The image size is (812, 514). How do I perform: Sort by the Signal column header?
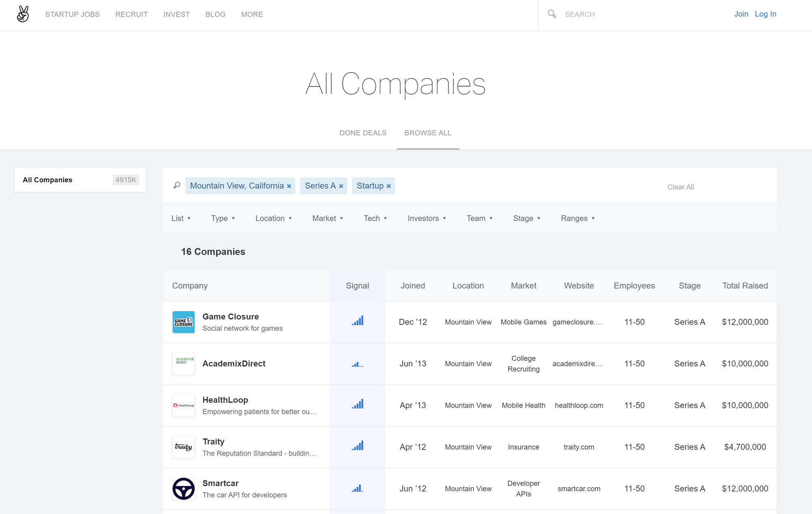click(357, 286)
